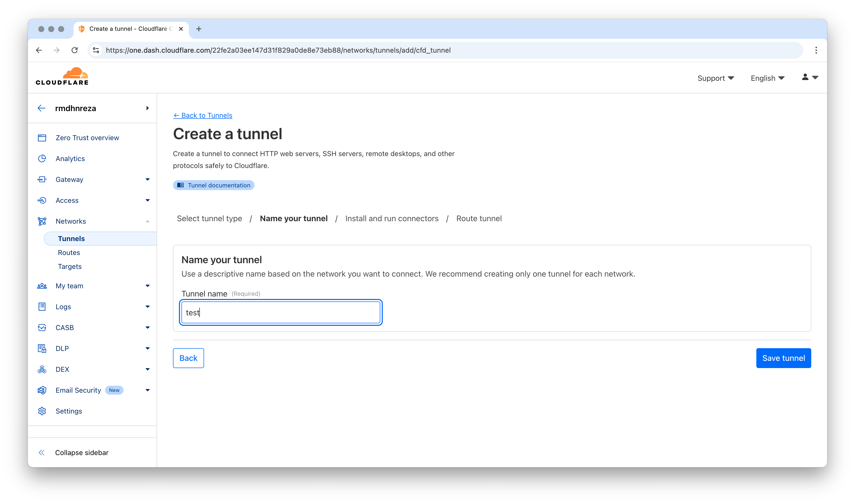The height and width of the screenshot is (504, 855).
Task: Select Tunnels in sidebar
Action: 100,238
